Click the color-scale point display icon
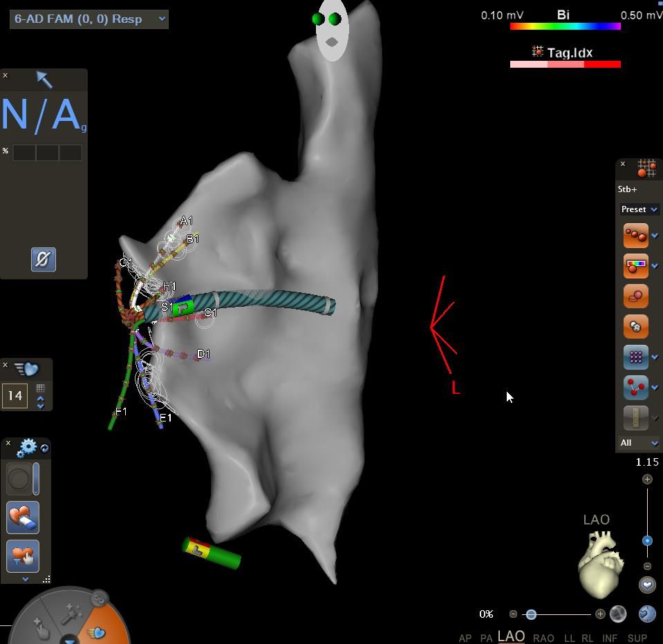The height and width of the screenshot is (644, 663). [x=635, y=266]
